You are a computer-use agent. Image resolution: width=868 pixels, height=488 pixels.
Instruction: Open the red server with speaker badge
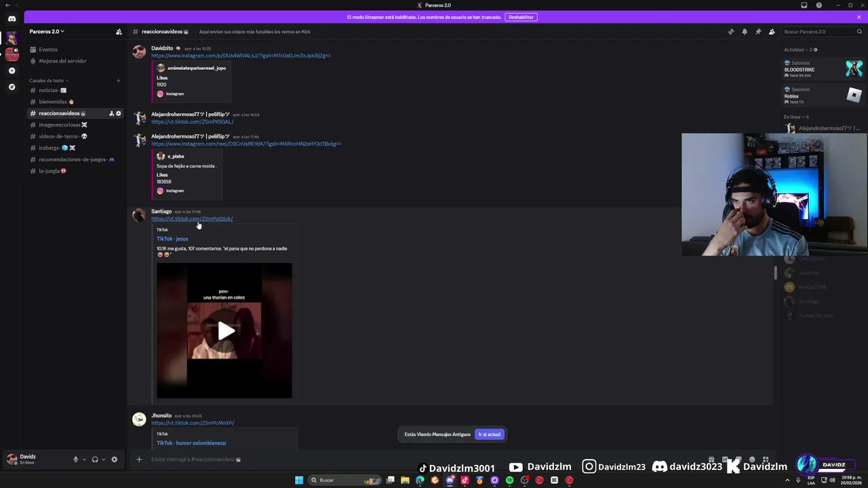pos(12,54)
